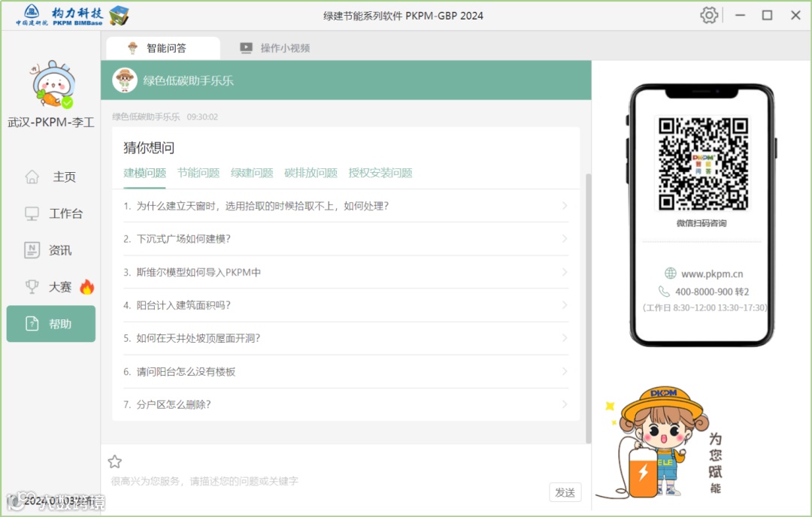Switch to the 智能问答 tab
Image resolution: width=812 pixels, height=517 pixels.
click(163, 48)
